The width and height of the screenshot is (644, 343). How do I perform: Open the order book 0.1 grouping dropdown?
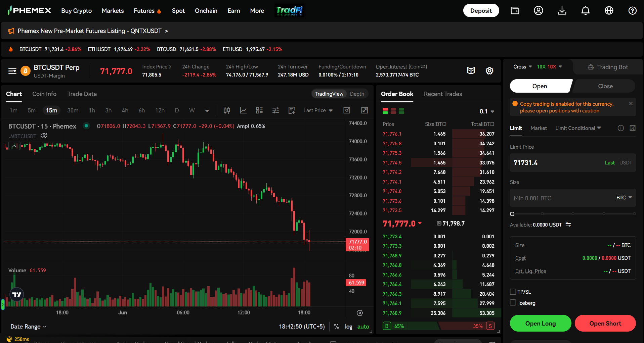coord(487,111)
